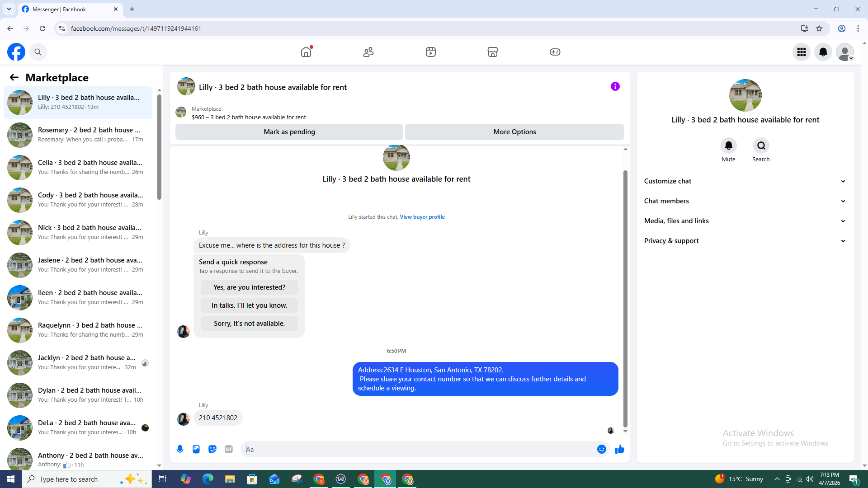This screenshot has height=488, width=868.
Task: Click the voice clip microphone icon
Action: [180, 449]
